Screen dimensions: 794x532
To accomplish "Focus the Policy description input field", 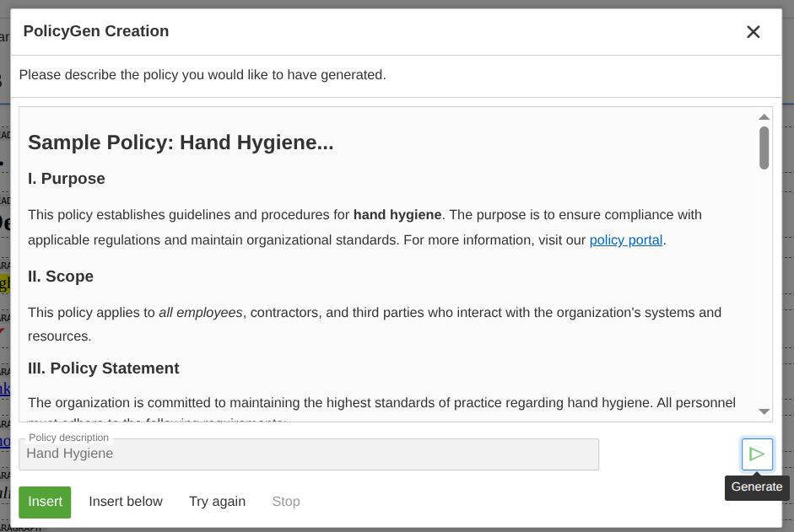I will tap(309, 454).
